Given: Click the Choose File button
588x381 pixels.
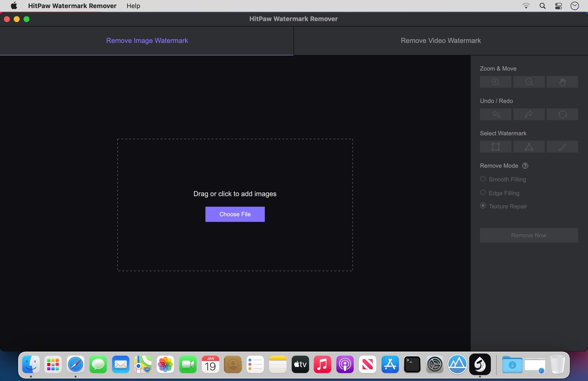Looking at the screenshot, I should [x=235, y=214].
